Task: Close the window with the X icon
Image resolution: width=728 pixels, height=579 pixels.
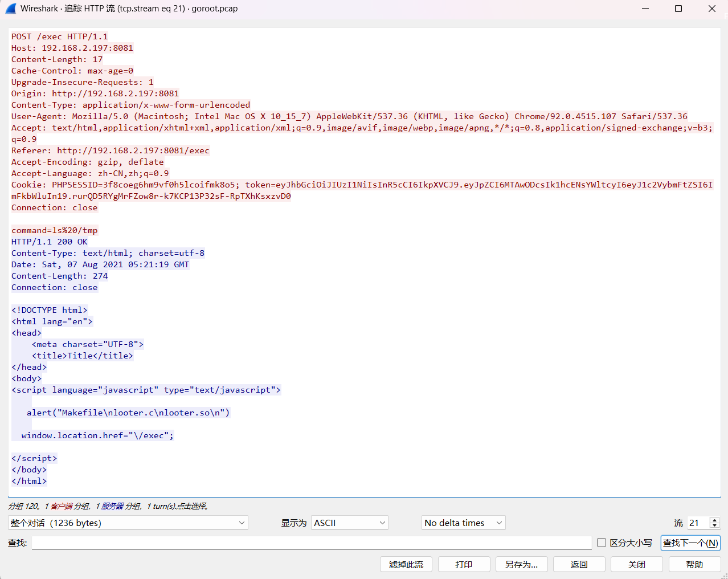Action: pyautogui.click(x=711, y=9)
